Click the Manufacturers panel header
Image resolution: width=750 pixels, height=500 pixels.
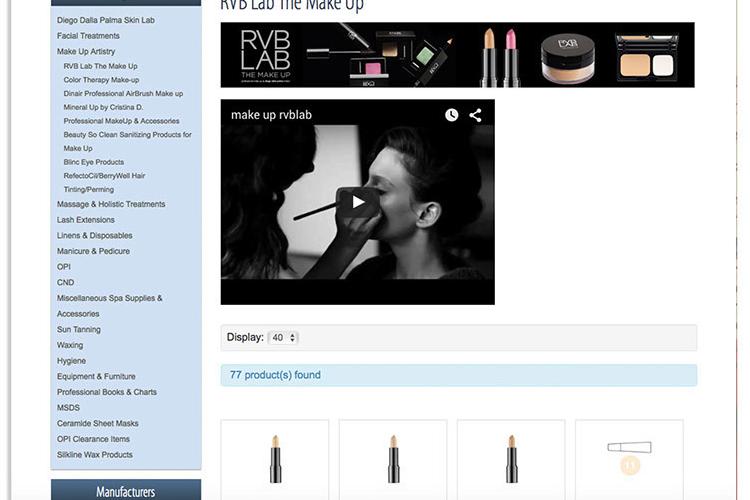pyautogui.click(x=126, y=490)
